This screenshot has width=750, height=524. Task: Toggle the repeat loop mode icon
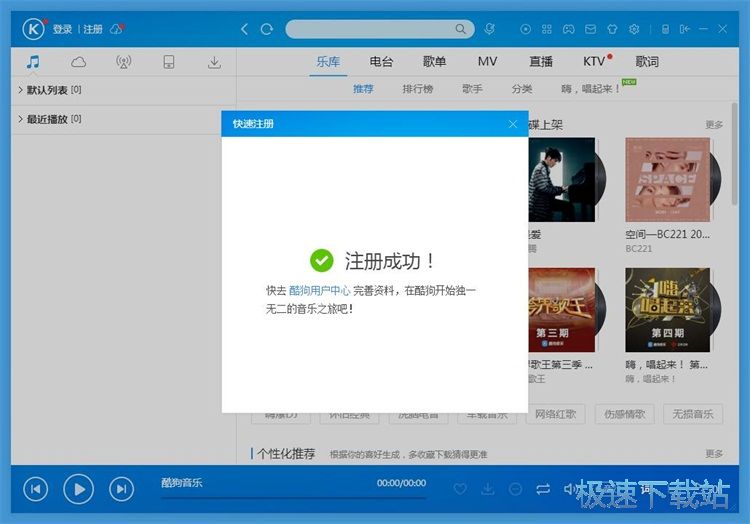tap(543, 489)
